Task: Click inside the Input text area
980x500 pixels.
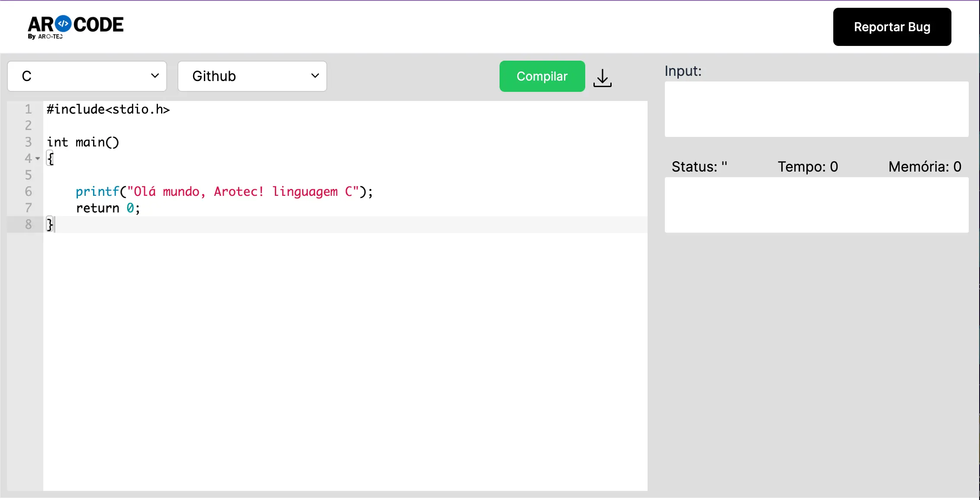Action: coord(816,109)
